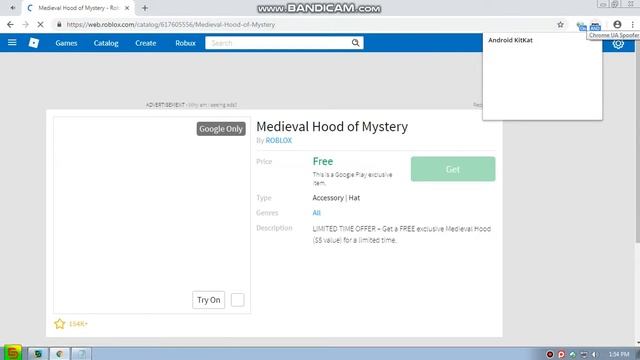This screenshot has height=360, width=640.
Task: Open the Windows Start button
Action: [x=12, y=353]
